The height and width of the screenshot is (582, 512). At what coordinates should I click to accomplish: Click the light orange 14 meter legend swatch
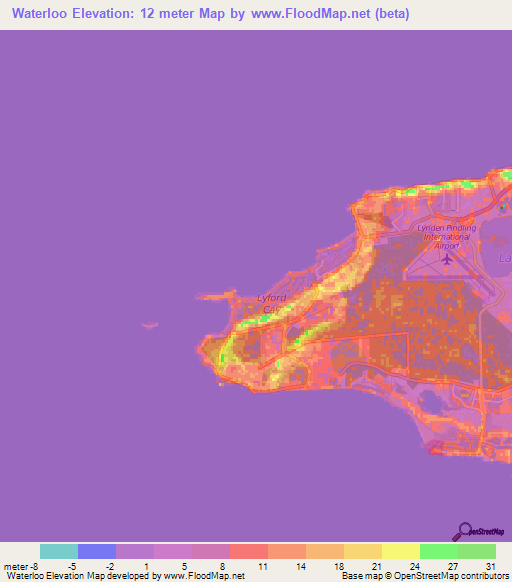click(x=325, y=552)
